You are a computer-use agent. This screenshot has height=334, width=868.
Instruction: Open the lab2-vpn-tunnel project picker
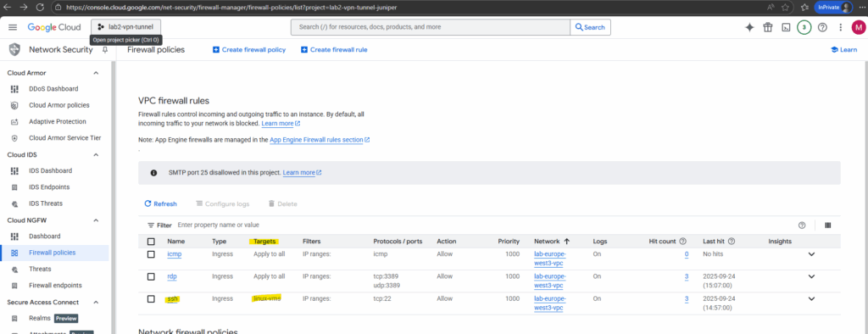(126, 27)
